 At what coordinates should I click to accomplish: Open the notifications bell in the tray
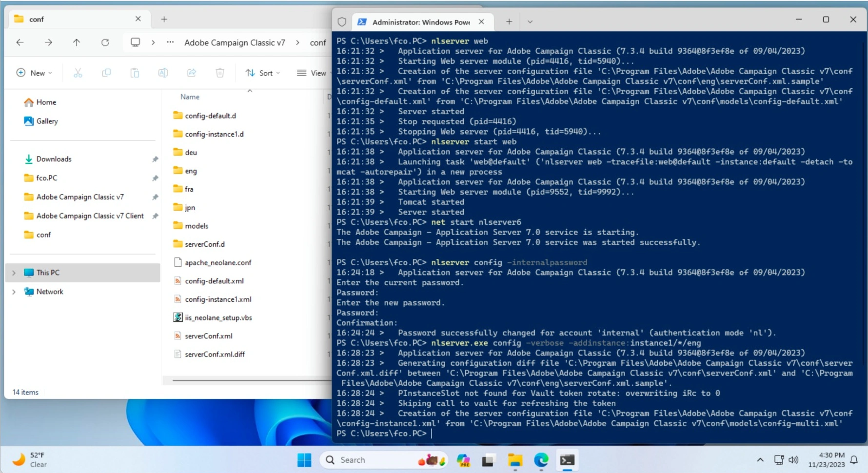pos(854,459)
